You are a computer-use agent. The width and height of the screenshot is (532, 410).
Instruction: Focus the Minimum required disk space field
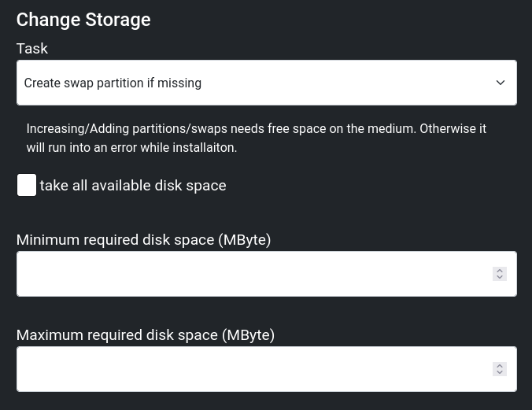pos(252,274)
